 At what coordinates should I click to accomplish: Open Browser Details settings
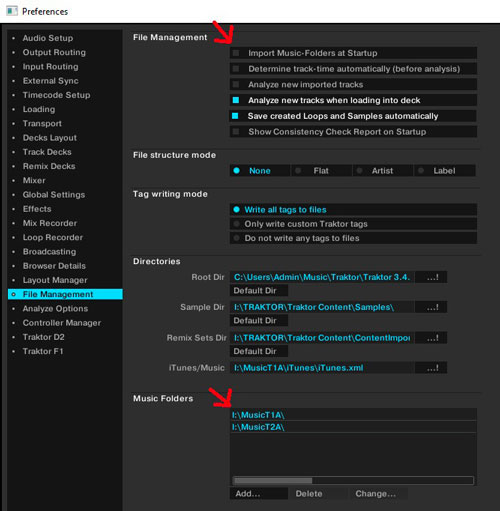click(x=54, y=266)
